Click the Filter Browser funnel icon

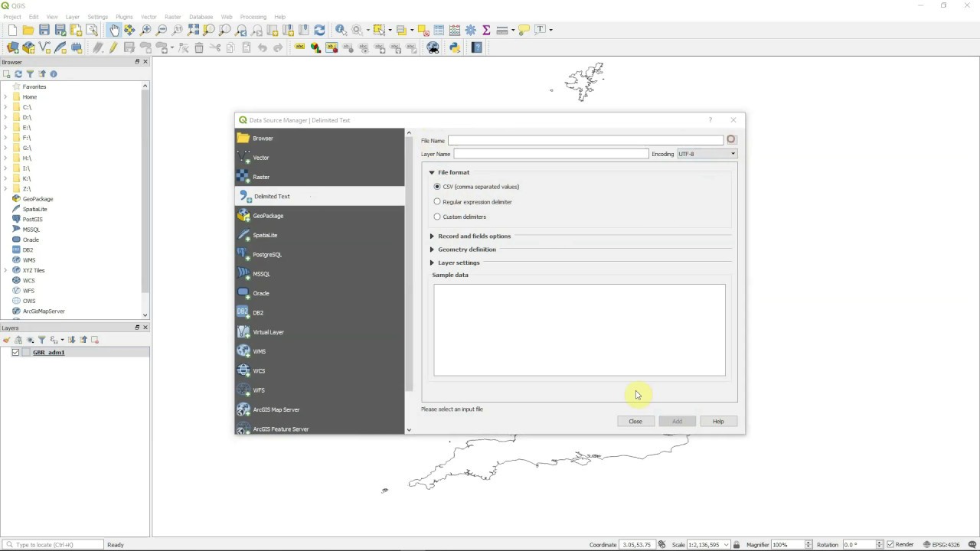[30, 74]
